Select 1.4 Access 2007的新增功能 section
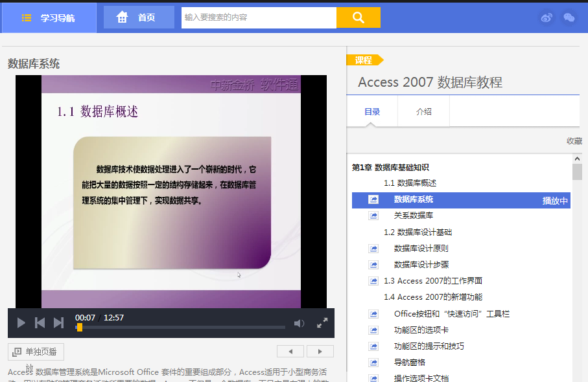This screenshot has width=588, height=382. 433,297
